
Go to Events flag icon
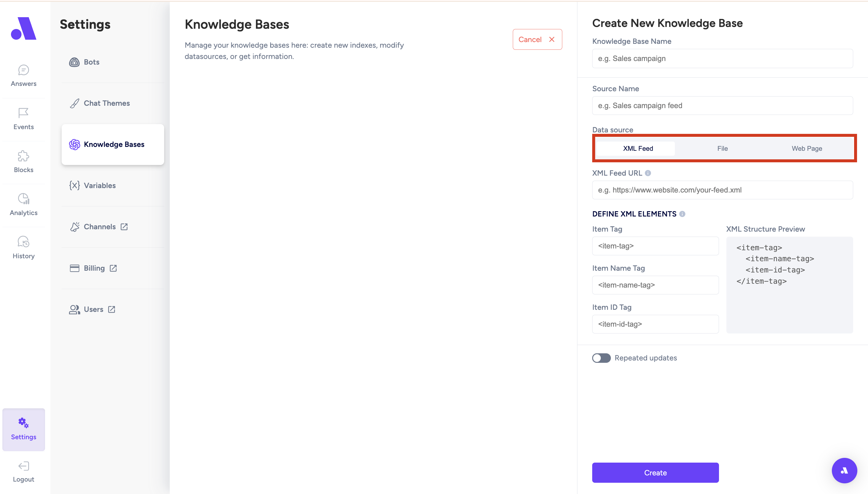(x=23, y=113)
